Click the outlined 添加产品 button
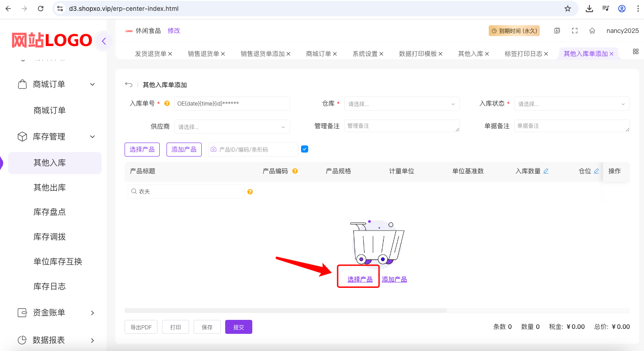This screenshot has height=351, width=644. [x=184, y=149]
